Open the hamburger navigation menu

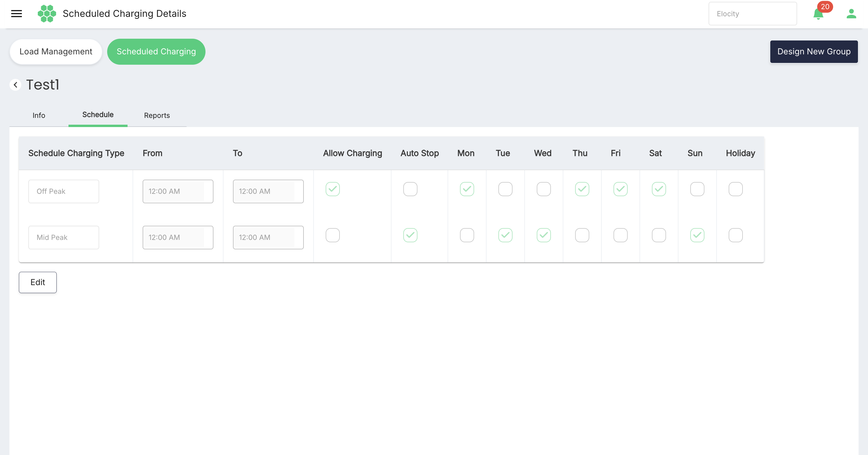click(17, 14)
